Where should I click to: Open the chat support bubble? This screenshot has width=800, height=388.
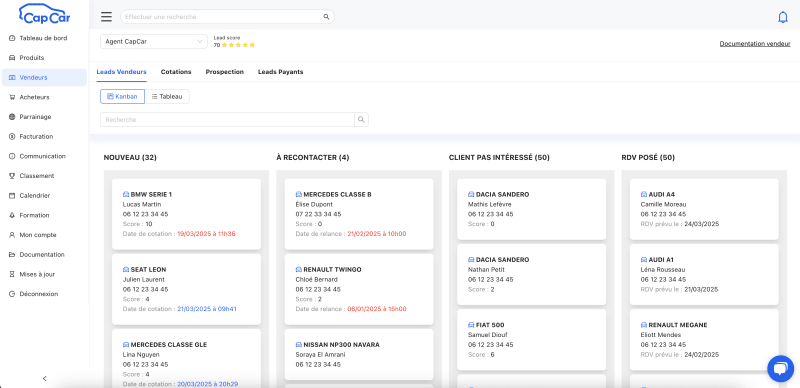[x=781, y=369]
